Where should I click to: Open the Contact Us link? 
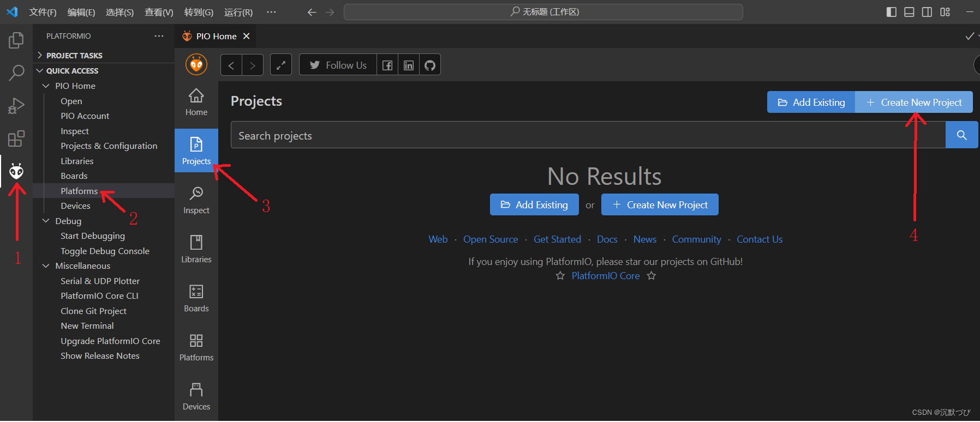[760, 239]
